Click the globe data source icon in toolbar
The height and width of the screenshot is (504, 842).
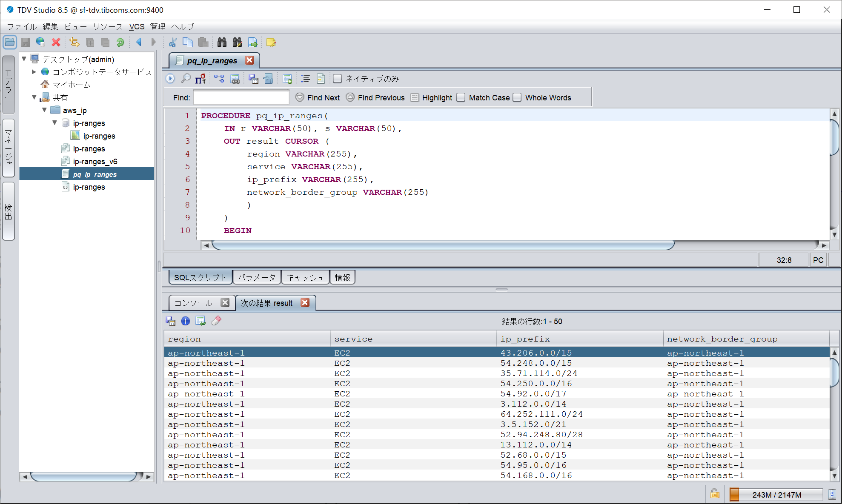(x=40, y=42)
